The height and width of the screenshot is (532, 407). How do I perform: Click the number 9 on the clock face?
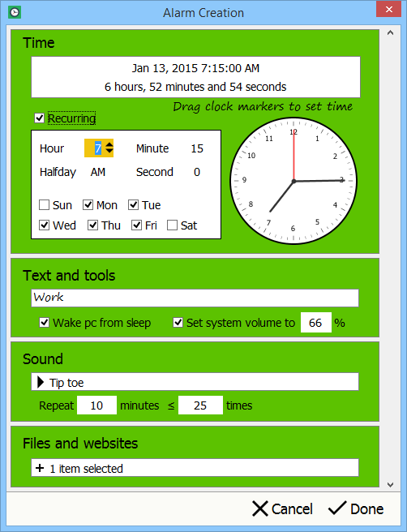(x=244, y=180)
